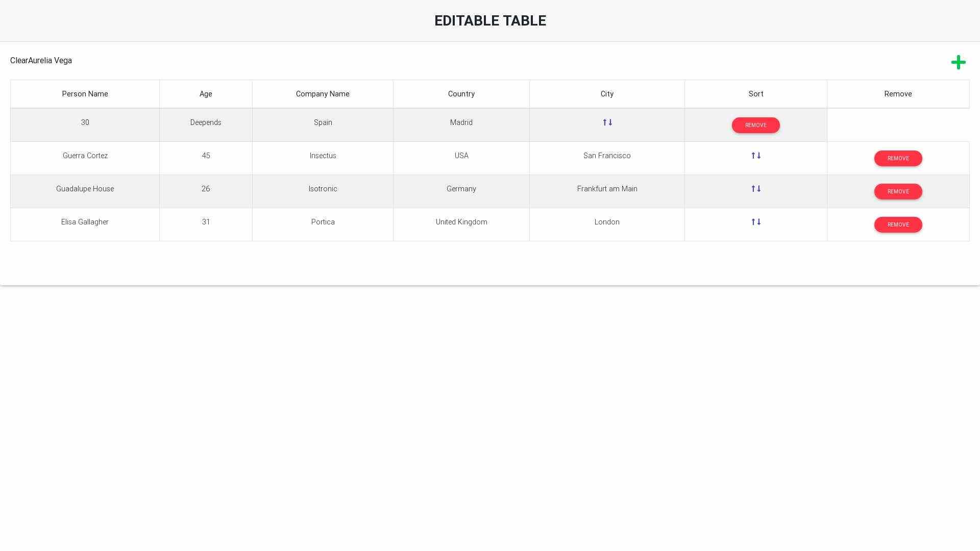Click up arrow in the Madrid row
This screenshot has height=551, width=980.
(x=604, y=122)
